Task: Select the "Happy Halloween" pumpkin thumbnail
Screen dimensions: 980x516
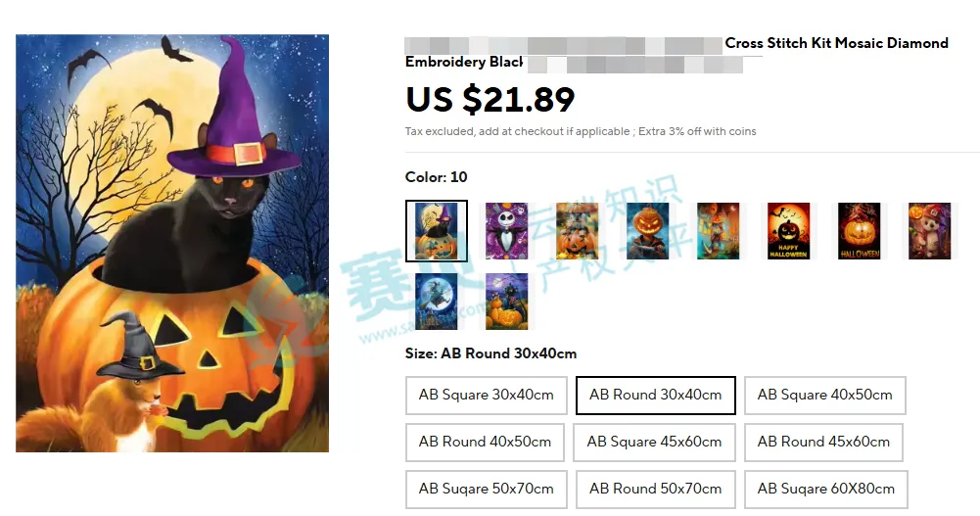Action: coord(788,231)
